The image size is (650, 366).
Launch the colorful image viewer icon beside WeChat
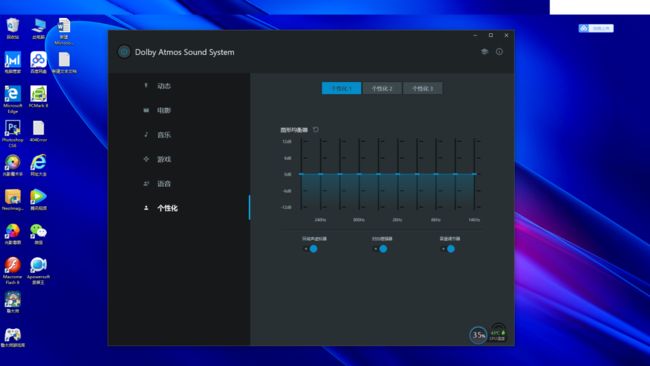coord(13,234)
